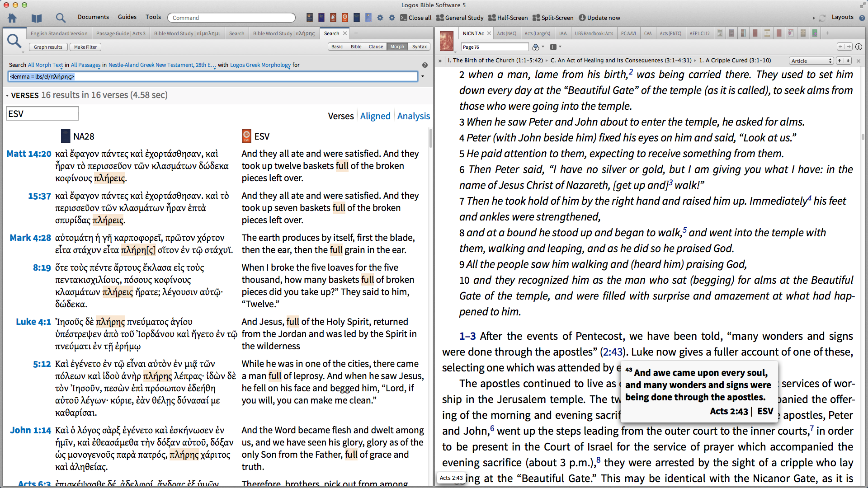This screenshot has height=488, width=868.
Task: Switch to Passage Guide Acts 3 tab
Action: (120, 33)
